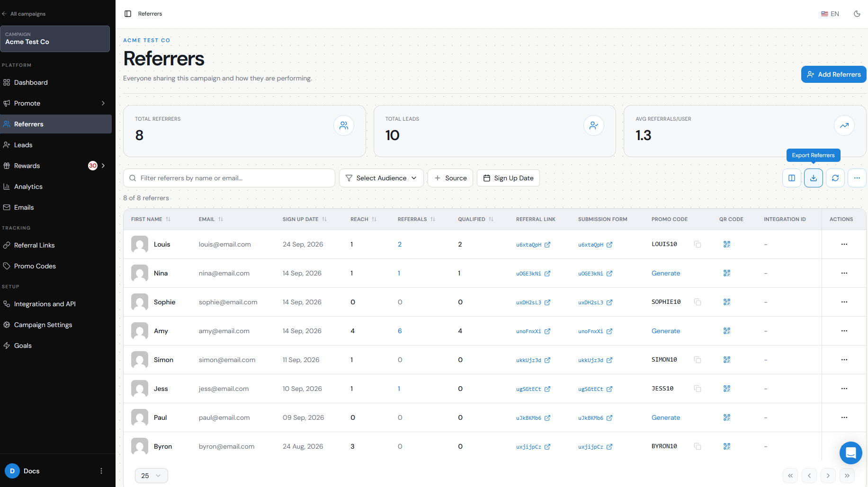868x487 pixels.
Task: Toggle the sidebar panel icon
Action: [x=128, y=14]
